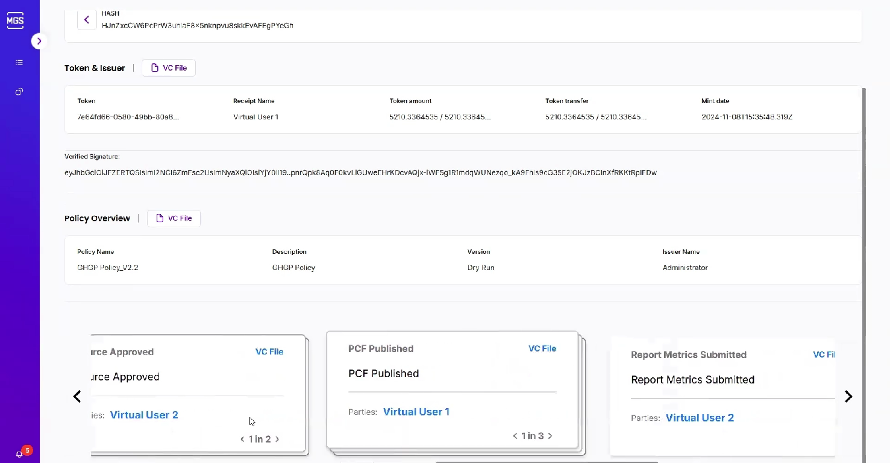Go to next item in PCF Published stack

(549, 436)
